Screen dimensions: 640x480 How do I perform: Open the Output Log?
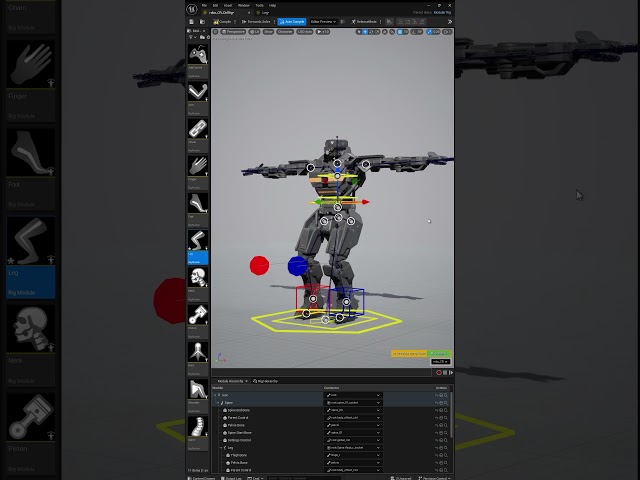232,478
